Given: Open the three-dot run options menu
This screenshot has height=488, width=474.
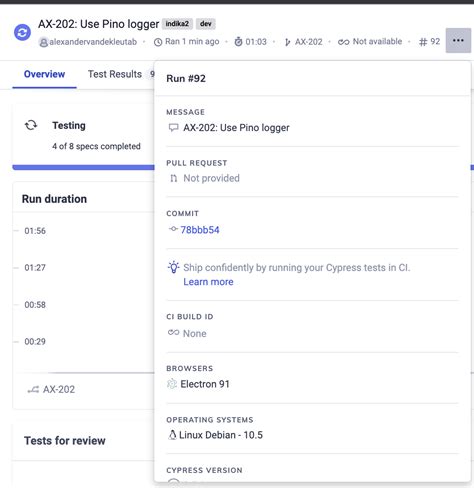Looking at the screenshot, I should pos(458,41).
